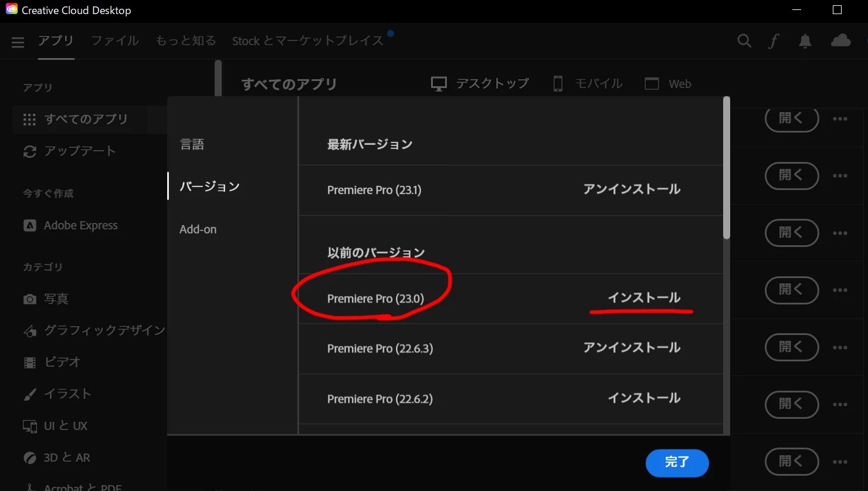Open the イラスト category
This screenshot has height=491, width=868.
[x=68, y=394]
